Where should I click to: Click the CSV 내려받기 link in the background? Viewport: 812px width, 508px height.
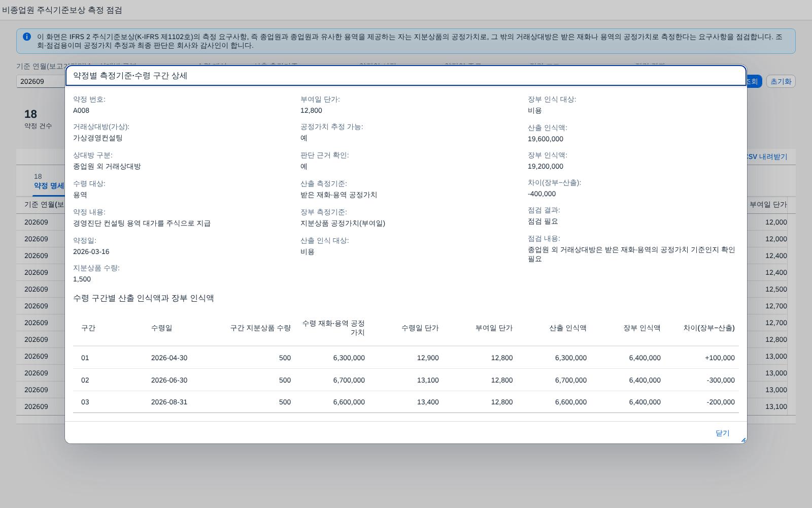coord(766,157)
